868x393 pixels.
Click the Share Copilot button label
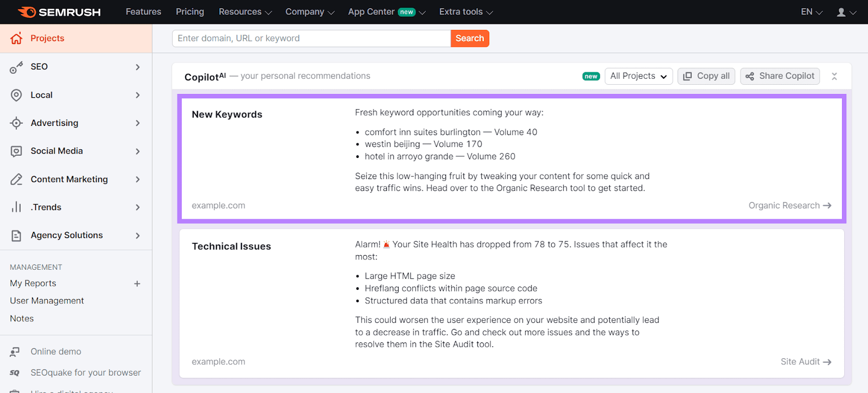(787, 76)
